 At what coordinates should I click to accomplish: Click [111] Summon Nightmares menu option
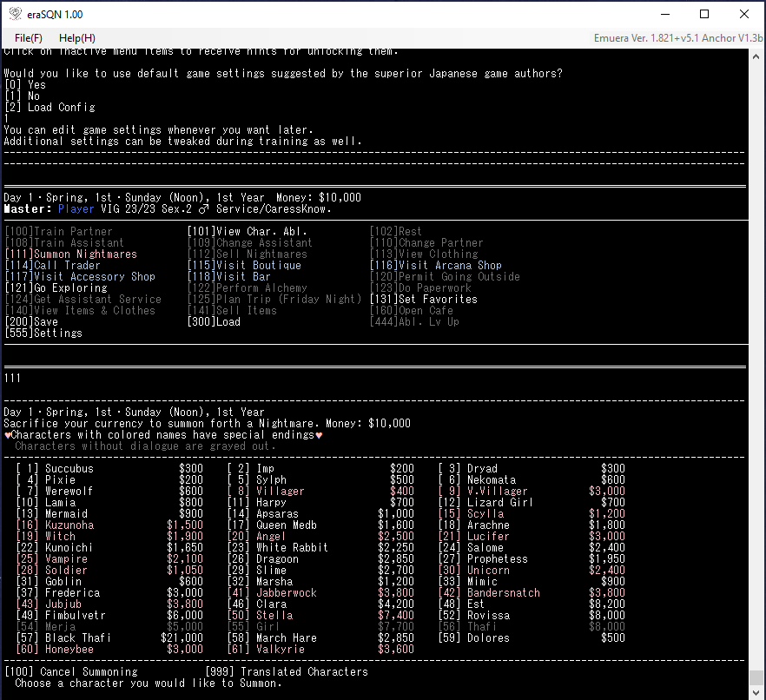[71, 254]
